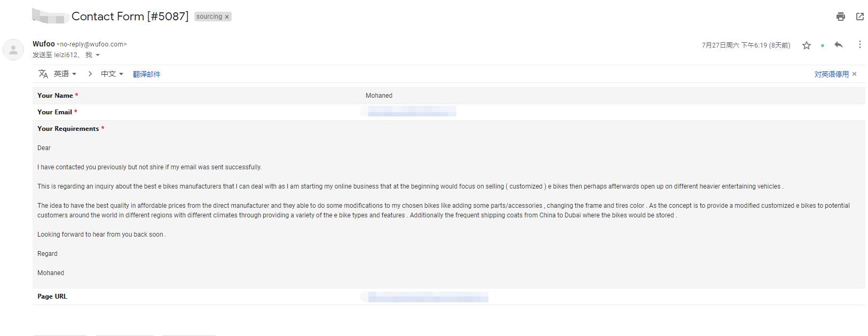Click the arrow between language selectors

point(90,74)
